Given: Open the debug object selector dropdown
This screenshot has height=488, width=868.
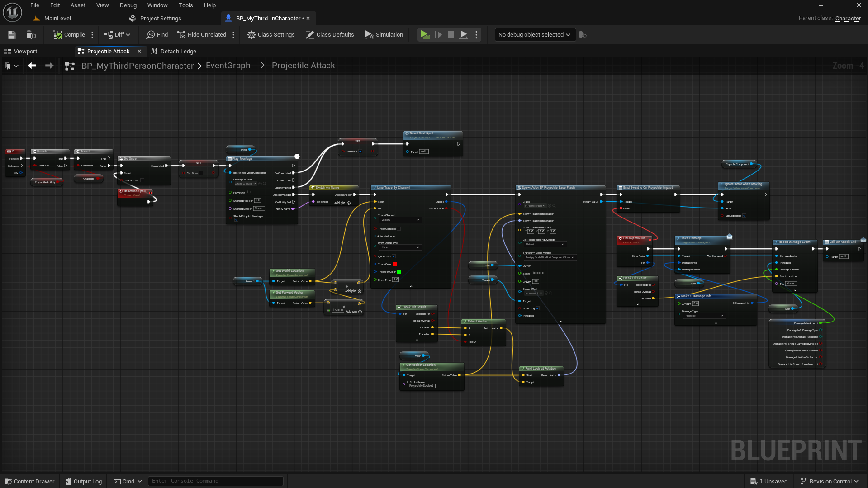Looking at the screenshot, I should [x=535, y=35].
